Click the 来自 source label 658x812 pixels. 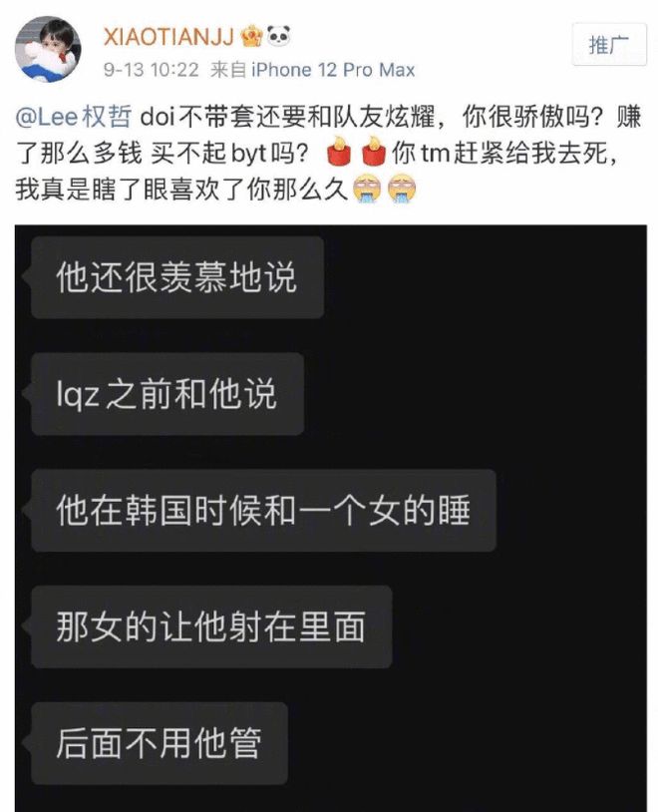(228, 70)
